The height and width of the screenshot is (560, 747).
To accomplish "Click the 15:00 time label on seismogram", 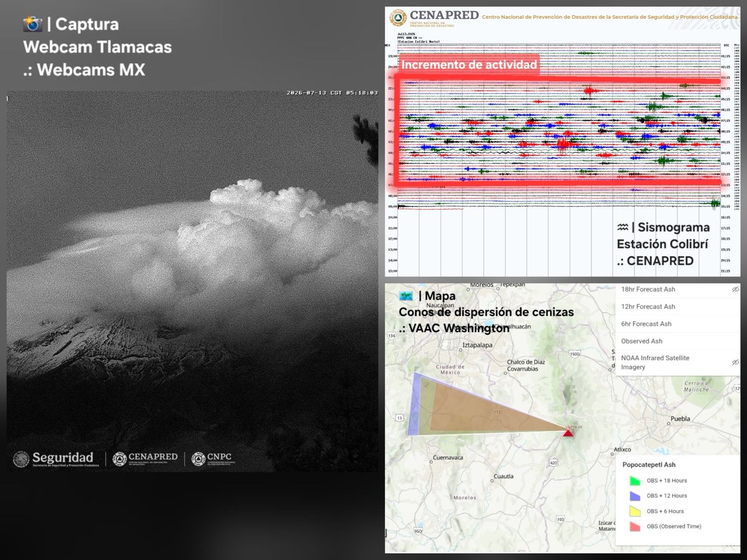I will tap(392, 271).
